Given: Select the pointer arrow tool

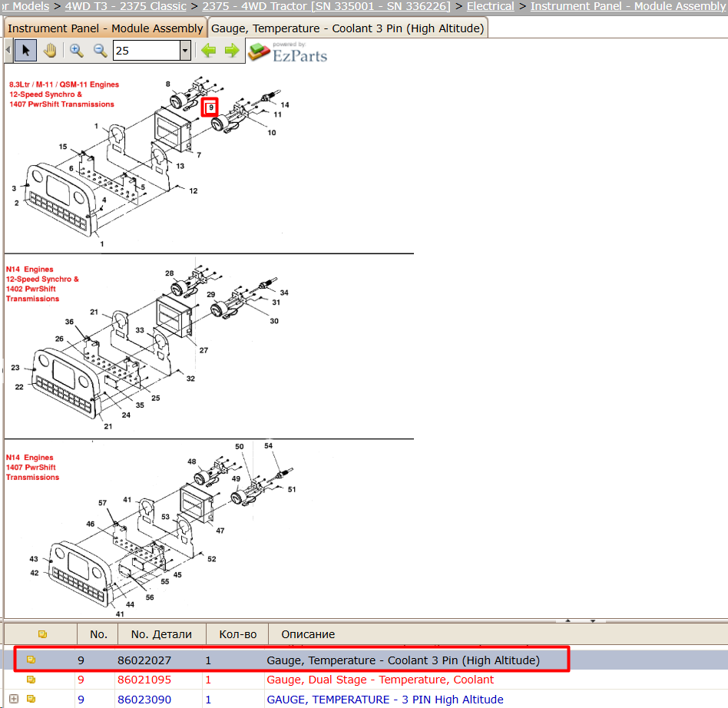Looking at the screenshot, I should click(25, 50).
